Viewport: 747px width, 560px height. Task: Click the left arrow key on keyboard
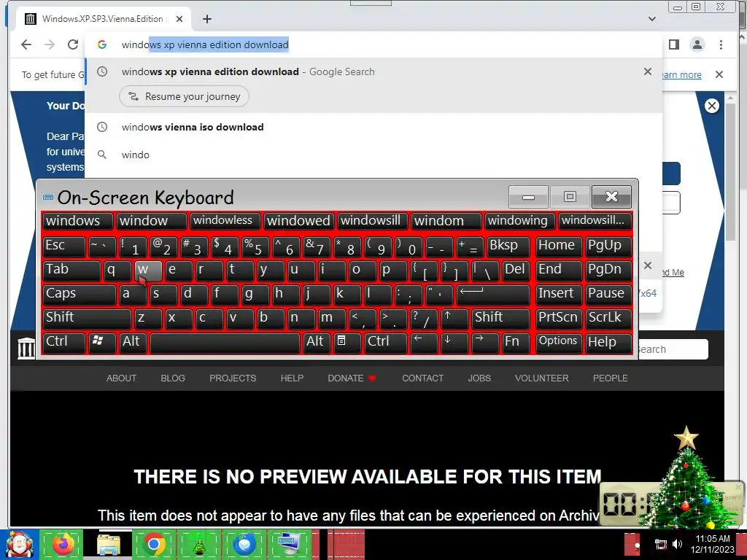pos(424,343)
